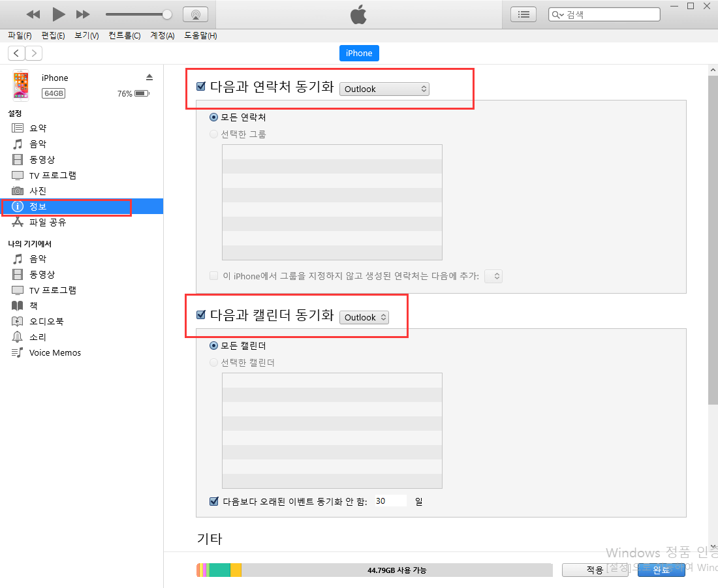
Task: Switch to the iPhone tab
Action: (359, 53)
